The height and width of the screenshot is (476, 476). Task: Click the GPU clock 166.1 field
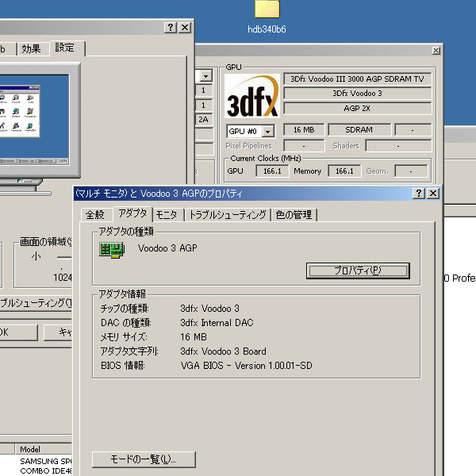pyautogui.click(x=272, y=171)
